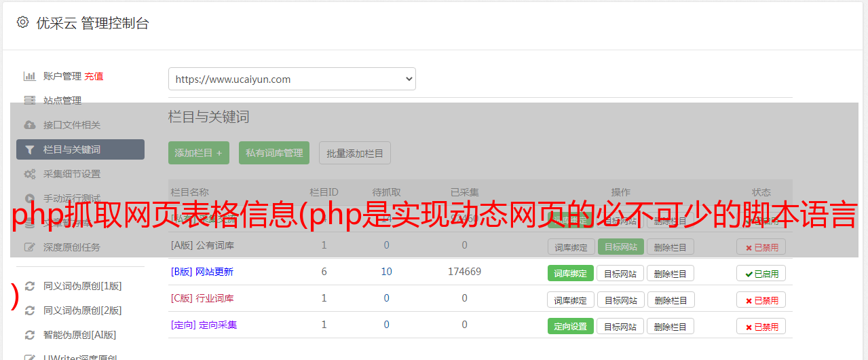Click the 批量添加栏目 button
Image resolution: width=868 pixels, height=360 pixels.
(x=355, y=153)
